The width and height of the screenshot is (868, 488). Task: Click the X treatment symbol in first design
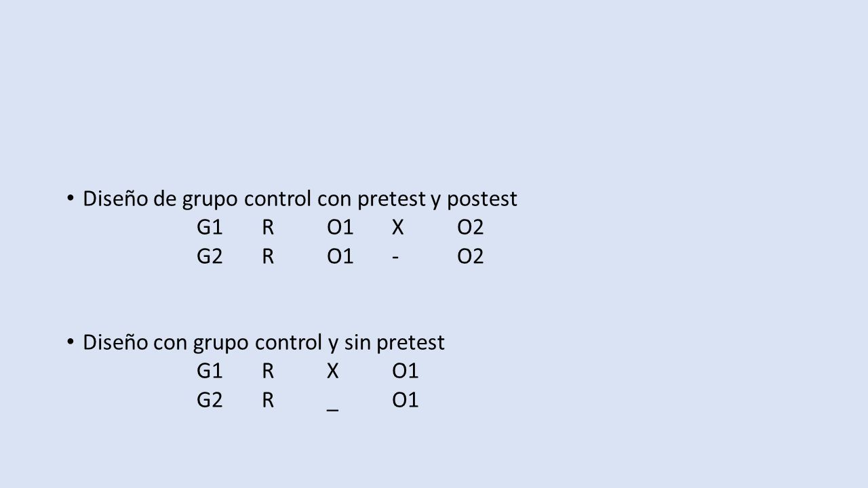(398, 228)
